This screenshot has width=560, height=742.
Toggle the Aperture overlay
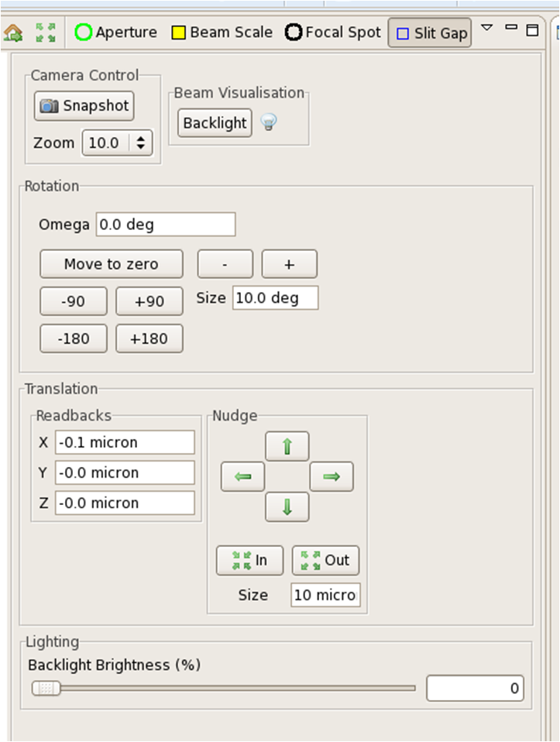point(116,33)
